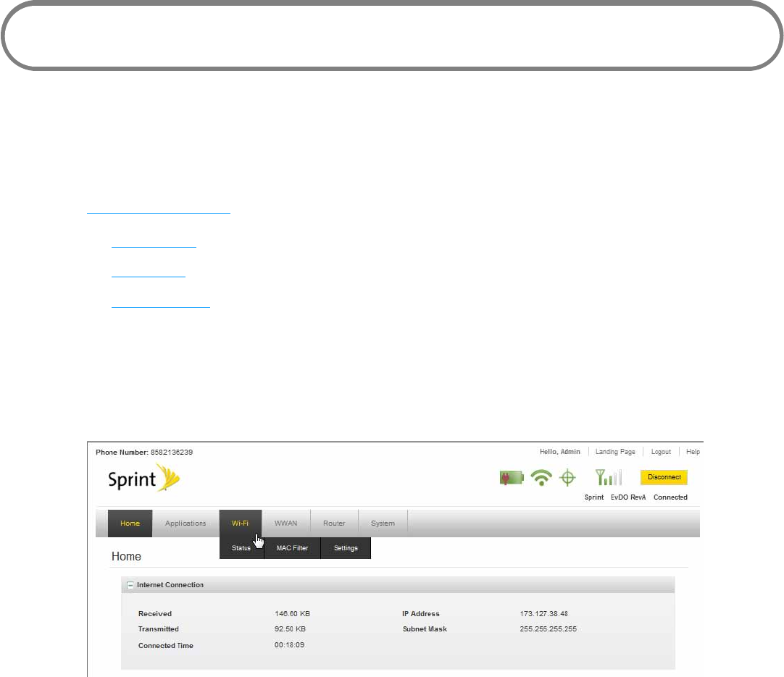Open the Applications tab
The width and height of the screenshot is (784, 677).
pyautogui.click(x=185, y=523)
